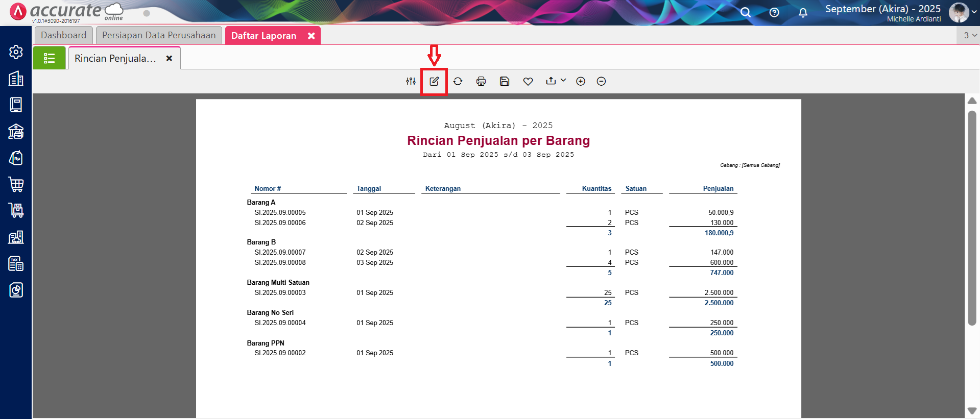Viewport: 980px width, 419px height.
Task: Zoom in using the plus circle icon
Action: 581,81
